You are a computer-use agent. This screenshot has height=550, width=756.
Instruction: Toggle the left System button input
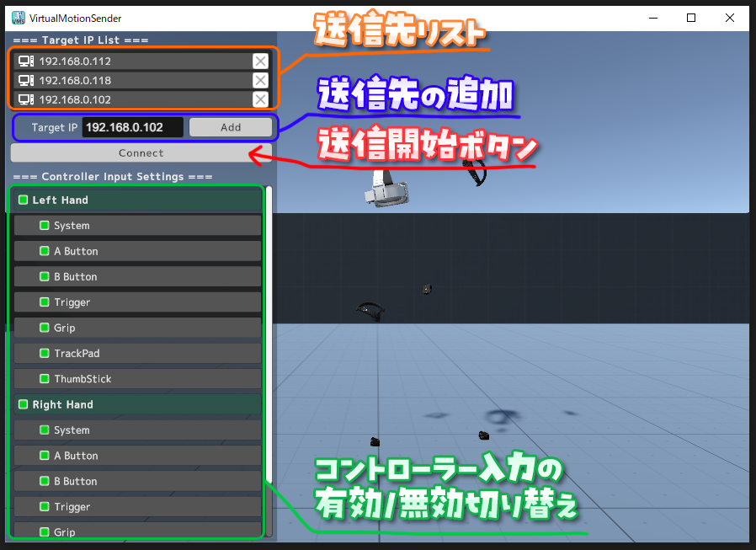[x=45, y=225]
